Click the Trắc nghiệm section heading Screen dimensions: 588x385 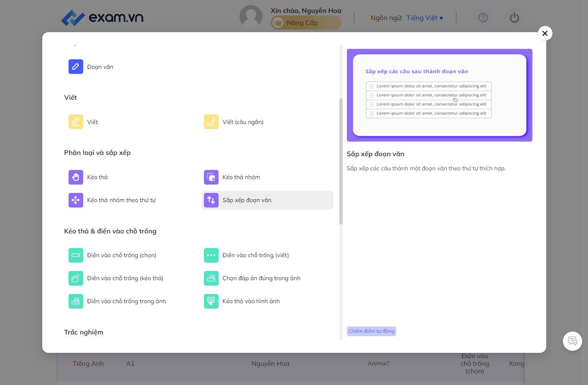click(84, 332)
